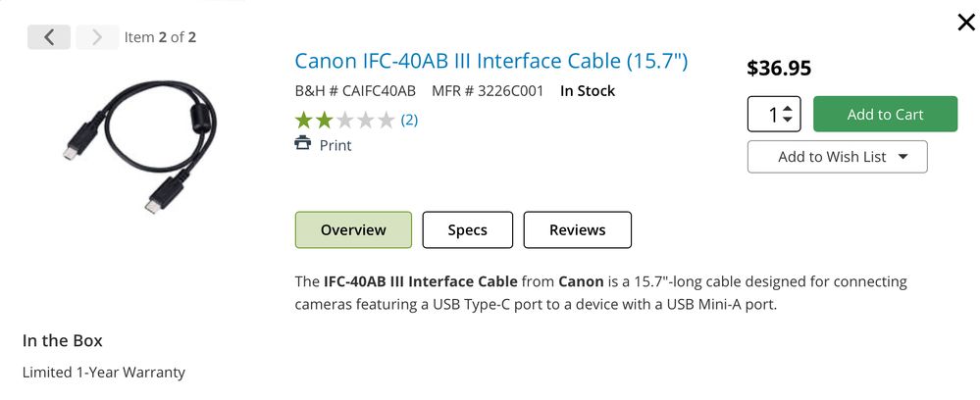The width and height of the screenshot is (980, 400).
Task: Open the Canon IFC-40AB III product title link
Action: pos(491,61)
